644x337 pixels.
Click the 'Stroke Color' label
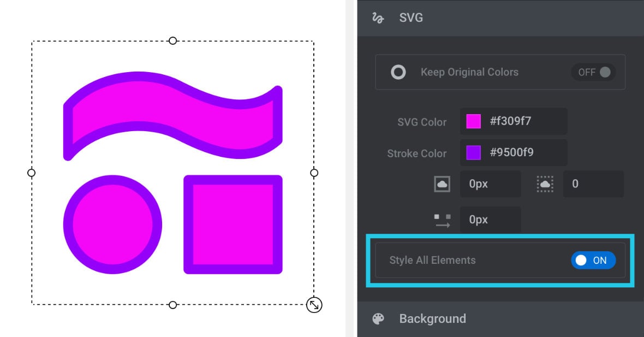pos(417,153)
